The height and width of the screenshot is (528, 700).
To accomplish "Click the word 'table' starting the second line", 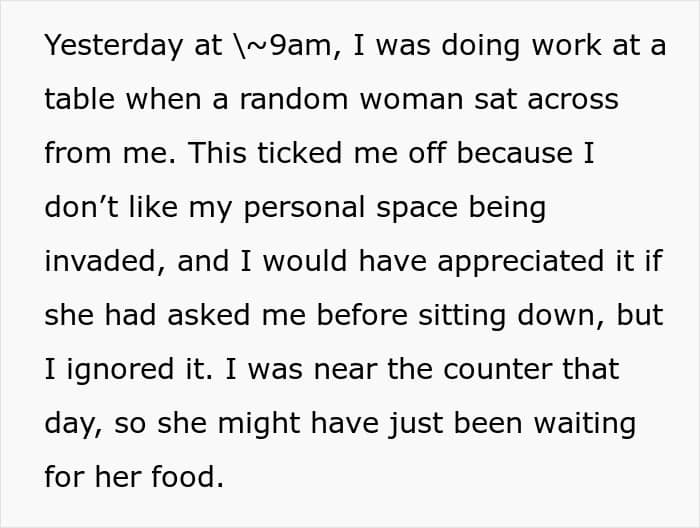I will tap(80, 99).
